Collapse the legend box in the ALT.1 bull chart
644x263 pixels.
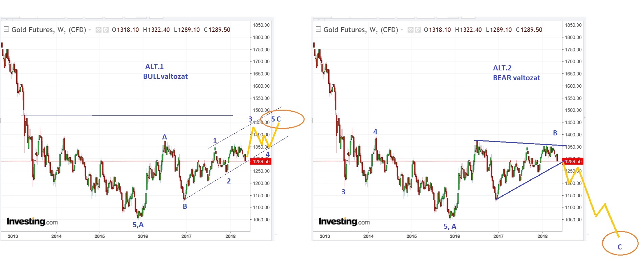[6, 29]
